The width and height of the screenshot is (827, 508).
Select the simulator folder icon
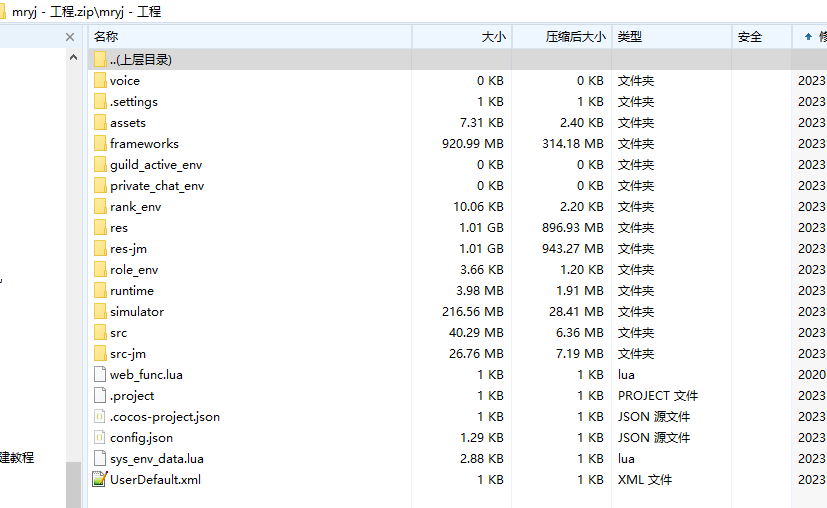coord(99,311)
